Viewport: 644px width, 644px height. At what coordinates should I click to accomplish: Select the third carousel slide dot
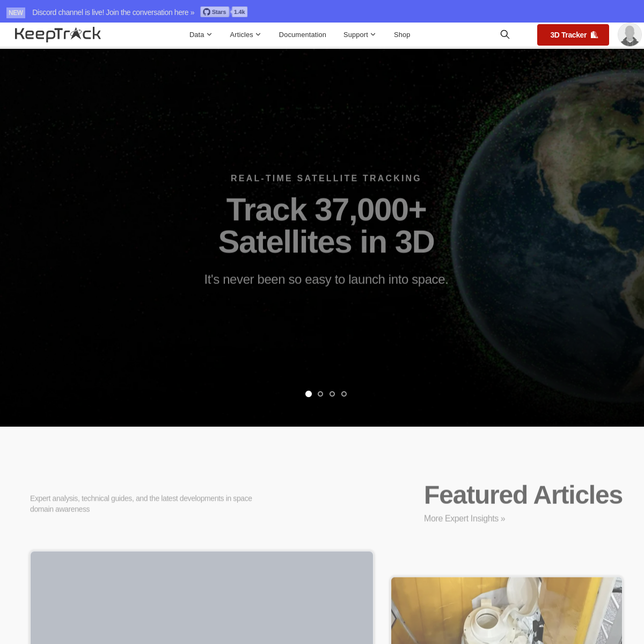coord(332,393)
